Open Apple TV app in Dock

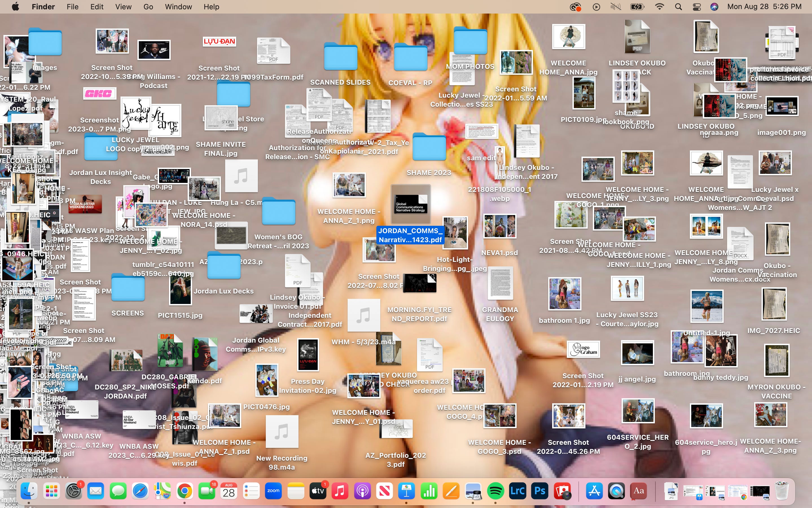tap(318, 491)
